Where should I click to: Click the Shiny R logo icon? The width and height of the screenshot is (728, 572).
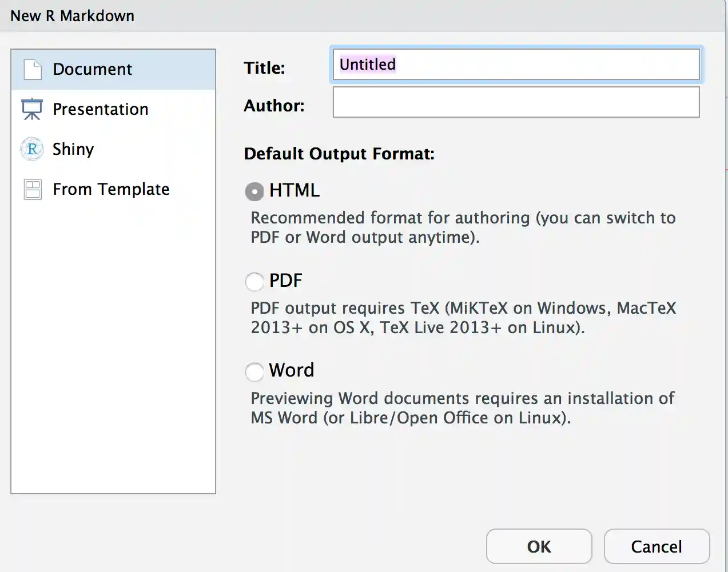[x=32, y=149]
